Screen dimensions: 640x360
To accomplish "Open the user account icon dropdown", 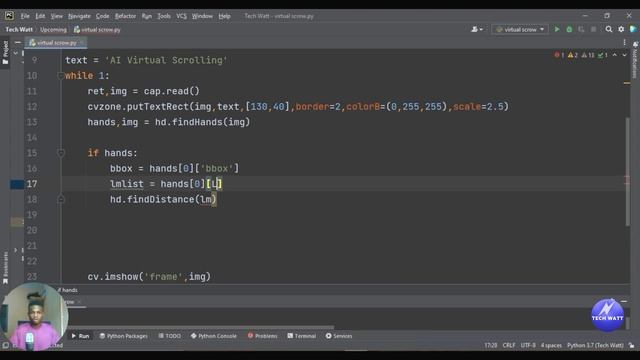I will click(477, 29).
